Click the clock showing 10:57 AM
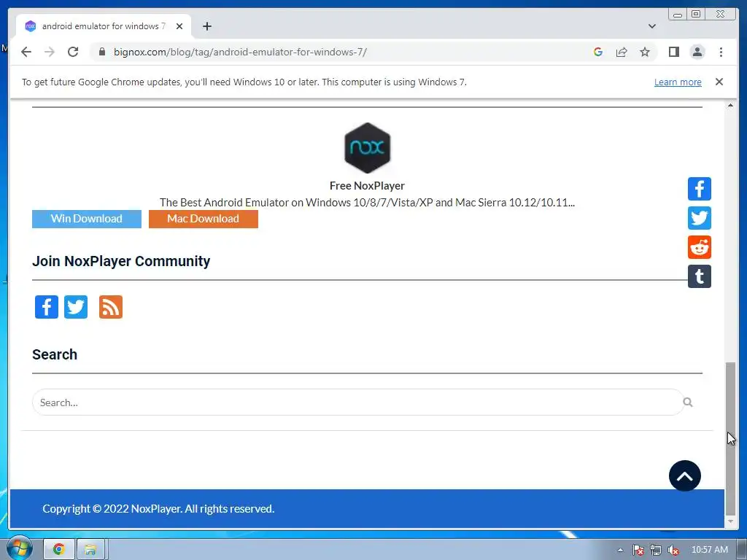747x560 pixels. tap(709, 550)
